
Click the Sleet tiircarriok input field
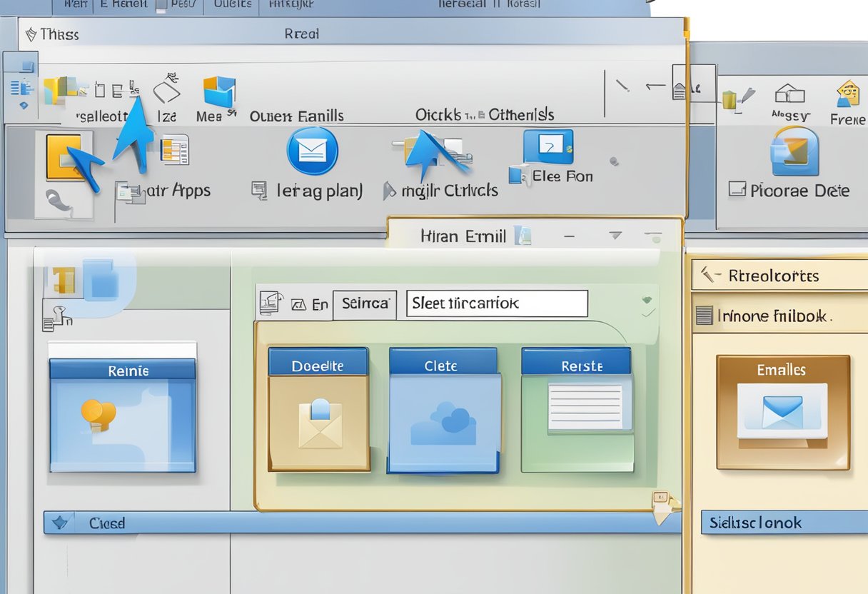497,303
